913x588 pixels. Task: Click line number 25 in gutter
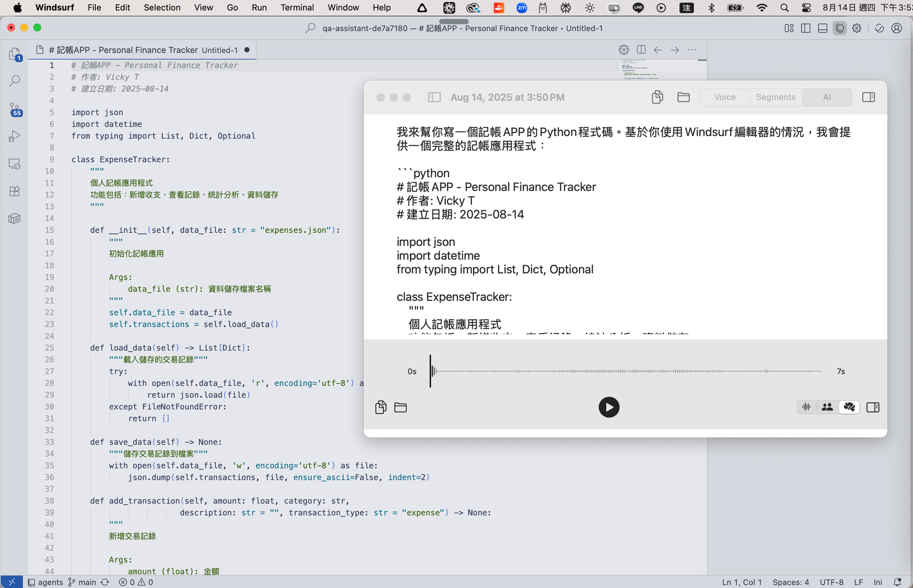(49, 348)
